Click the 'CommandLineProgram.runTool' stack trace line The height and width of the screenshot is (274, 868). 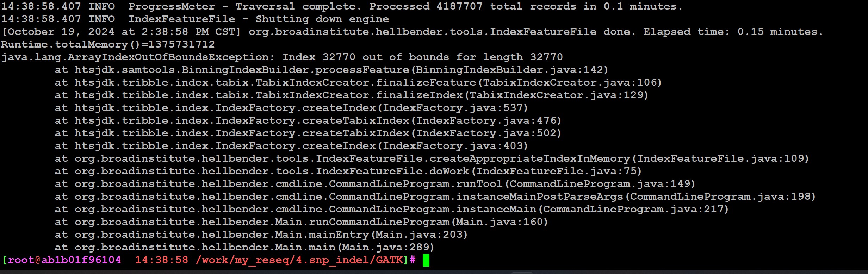(375, 184)
